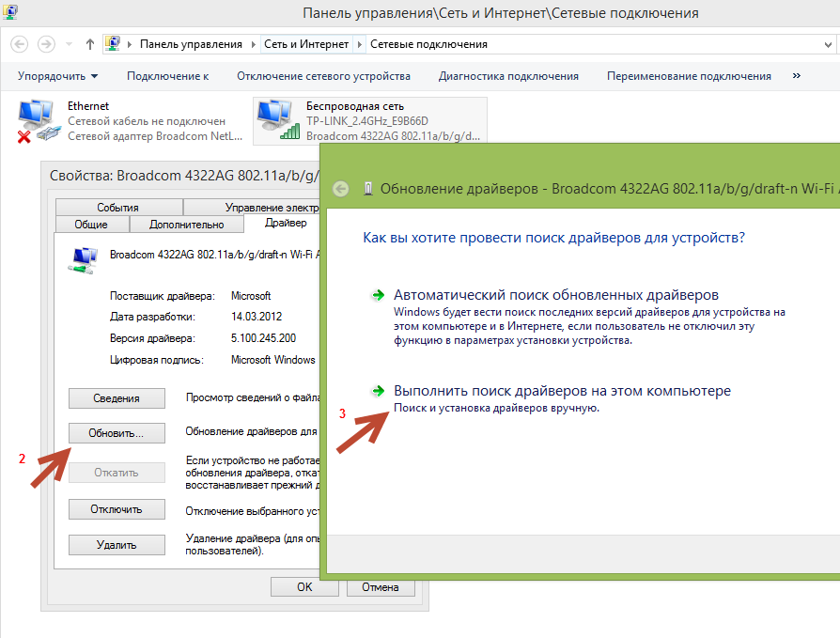Click the device icon in wizard title

coord(368,189)
